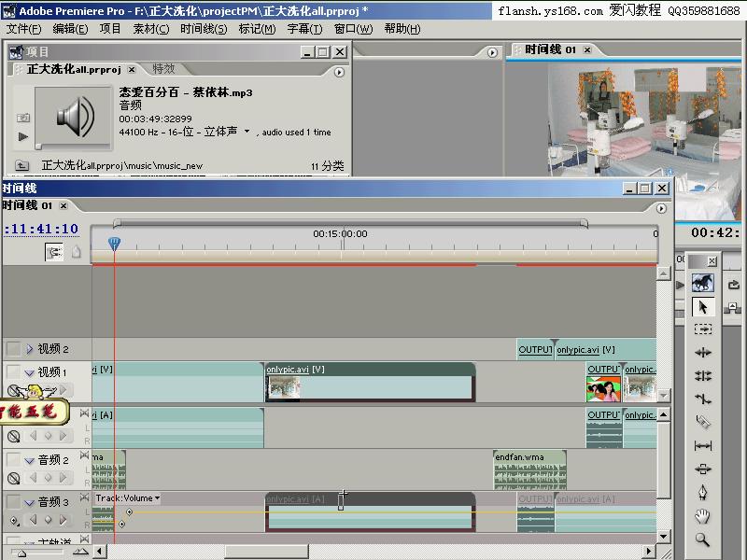Click the blue playhead marker on the ruler
This screenshot has width=747, height=560.
pos(114,244)
